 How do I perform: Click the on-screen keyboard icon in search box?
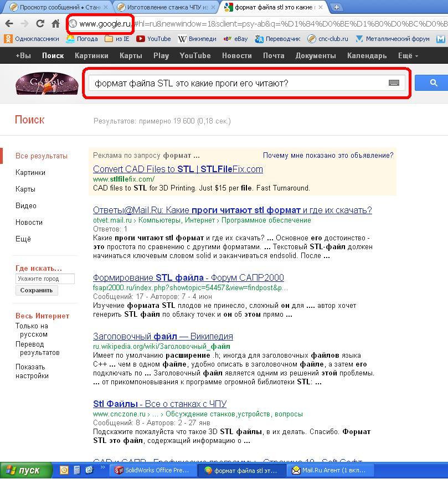tap(394, 83)
